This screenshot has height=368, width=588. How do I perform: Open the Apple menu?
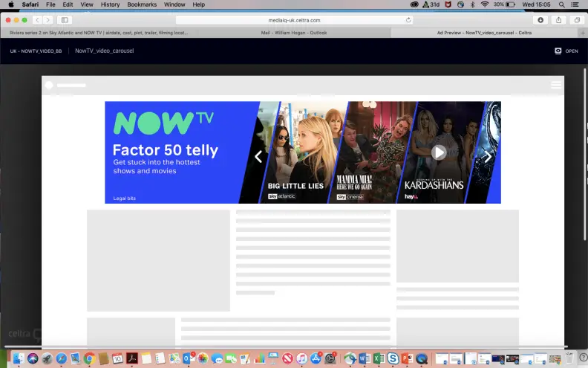tap(11, 4)
